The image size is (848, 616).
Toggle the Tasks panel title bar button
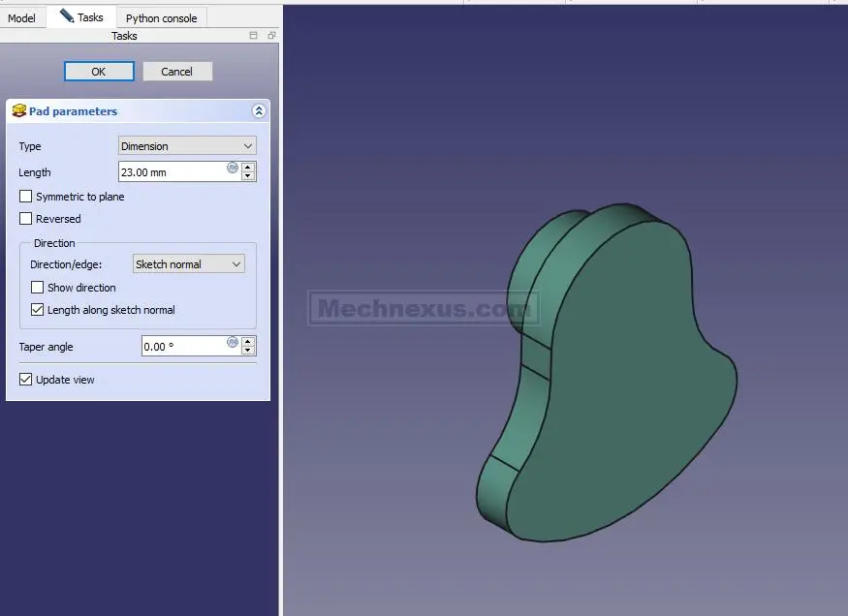(x=253, y=36)
